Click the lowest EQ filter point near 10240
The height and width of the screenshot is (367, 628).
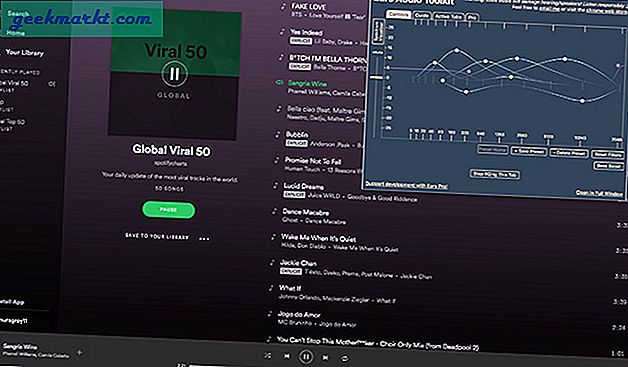(583, 101)
